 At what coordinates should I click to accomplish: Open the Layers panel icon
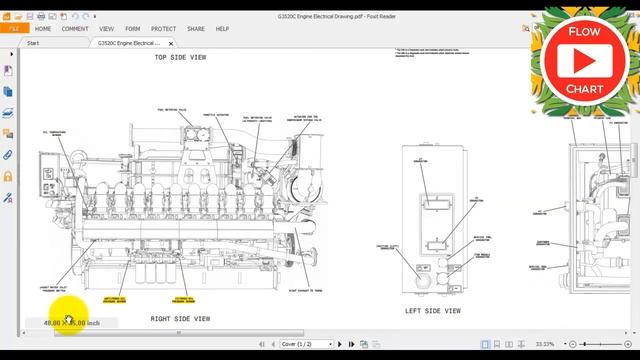click(x=8, y=113)
